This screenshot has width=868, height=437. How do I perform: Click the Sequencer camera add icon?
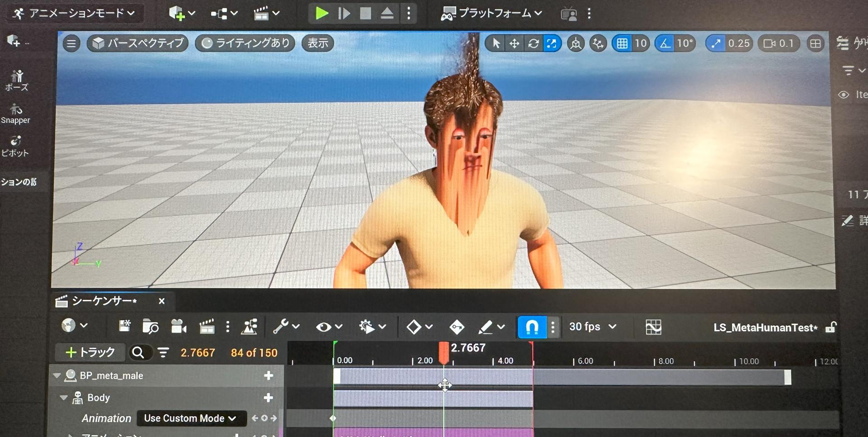tap(179, 327)
